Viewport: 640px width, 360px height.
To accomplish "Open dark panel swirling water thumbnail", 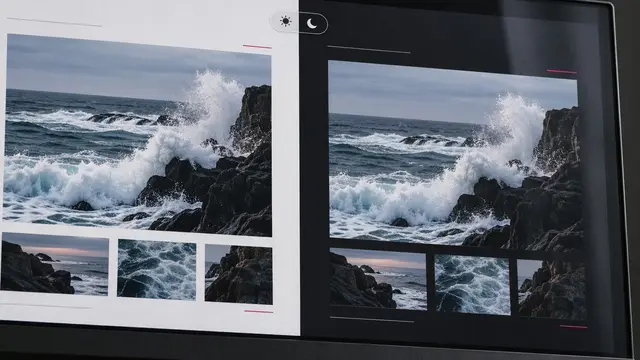I will tap(473, 284).
